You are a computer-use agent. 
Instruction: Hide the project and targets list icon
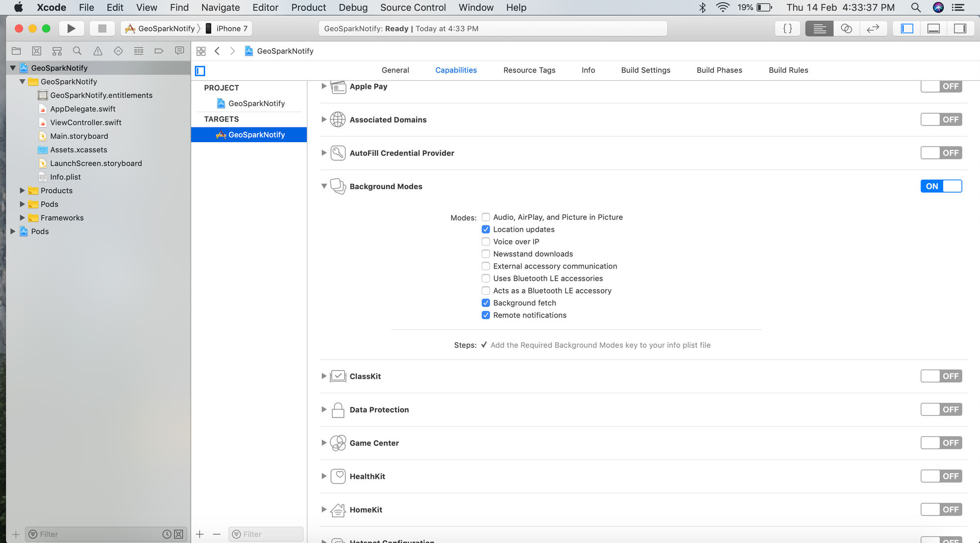[x=200, y=71]
